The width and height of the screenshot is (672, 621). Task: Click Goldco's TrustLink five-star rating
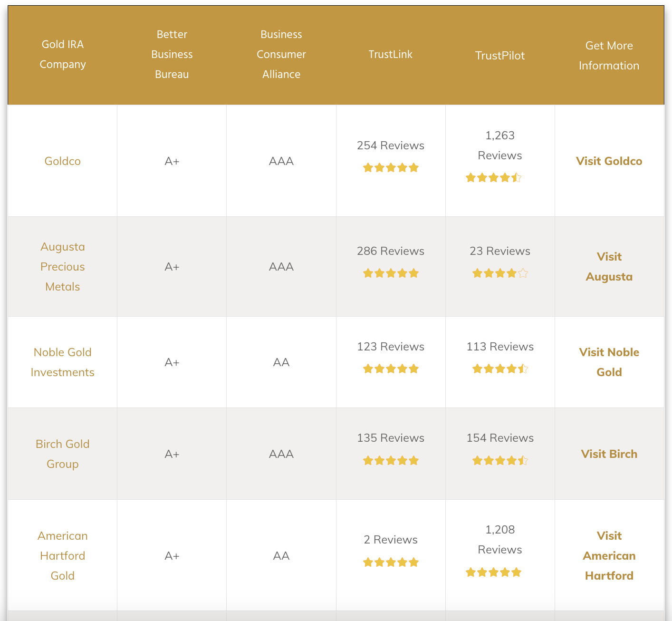click(391, 167)
